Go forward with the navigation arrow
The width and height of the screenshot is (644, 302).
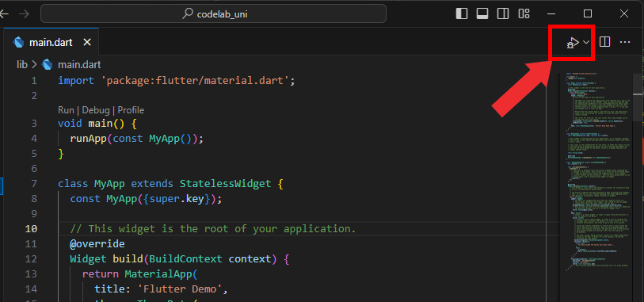point(25,14)
